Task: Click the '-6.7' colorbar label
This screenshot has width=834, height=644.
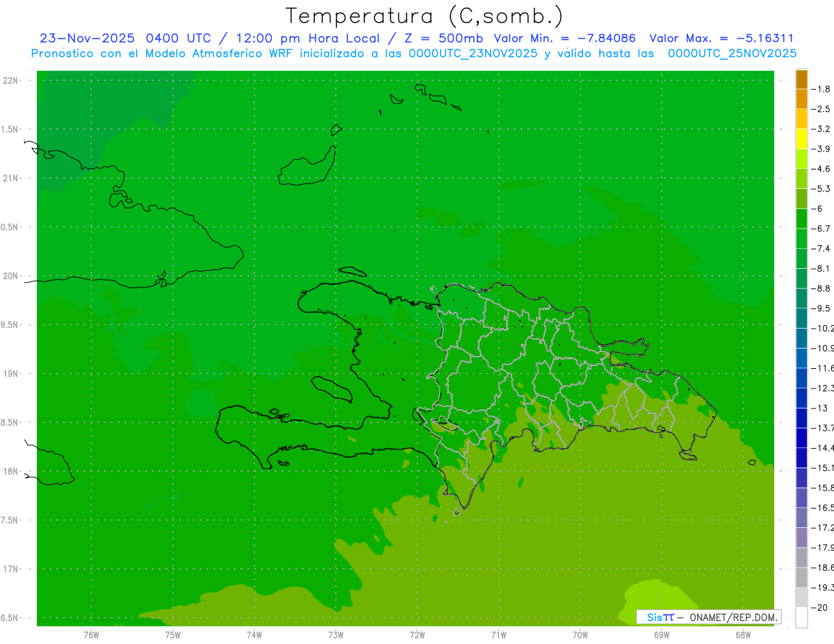Action: tap(821, 229)
